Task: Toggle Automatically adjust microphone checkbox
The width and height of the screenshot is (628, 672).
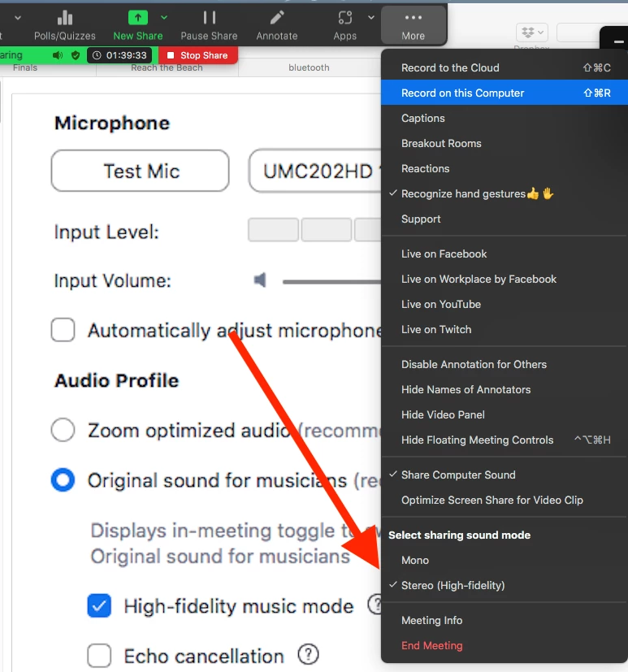Action: [63, 330]
